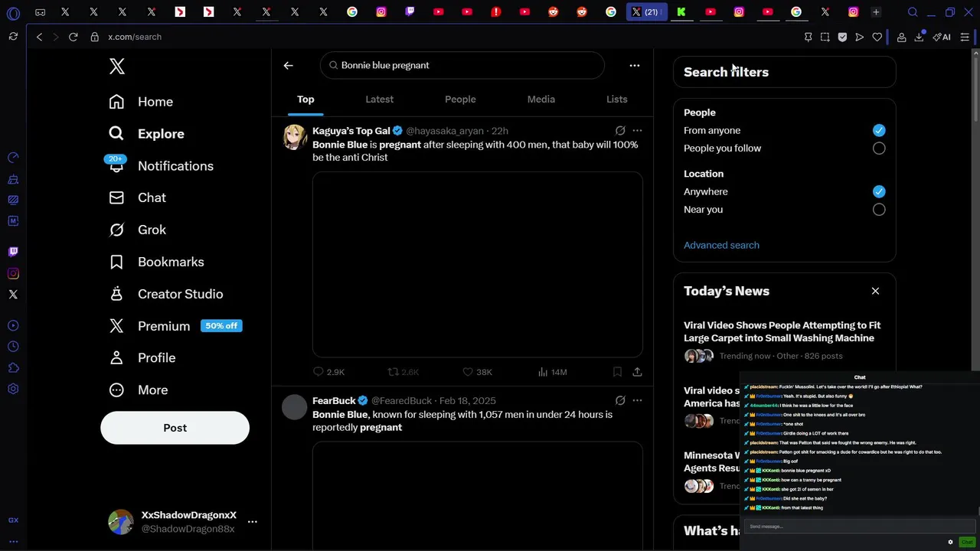Image resolution: width=980 pixels, height=551 pixels.
Task: Share Kaguya's Top Gal post
Action: (637, 372)
